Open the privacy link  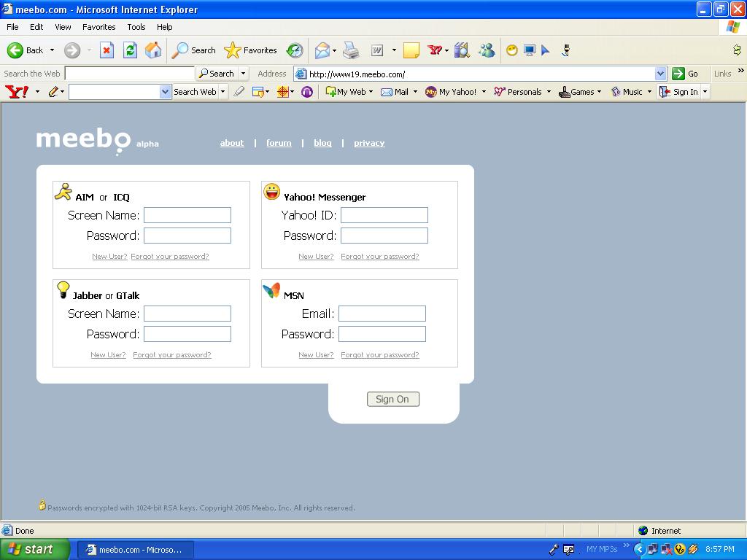pos(369,143)
